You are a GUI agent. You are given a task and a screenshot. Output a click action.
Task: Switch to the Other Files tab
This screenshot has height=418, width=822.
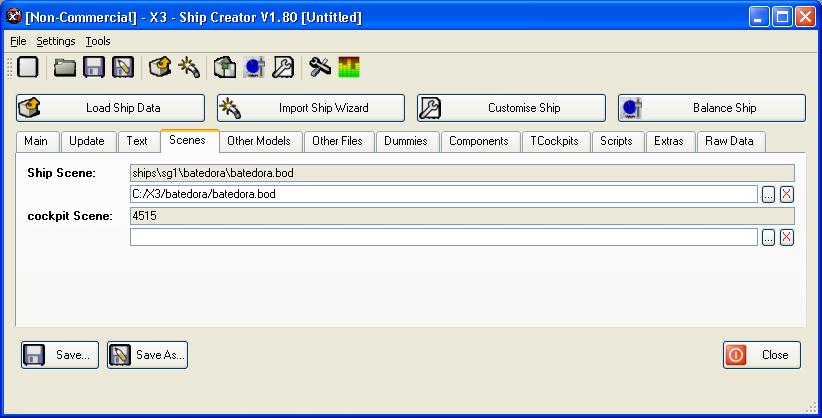pos(337,141)
